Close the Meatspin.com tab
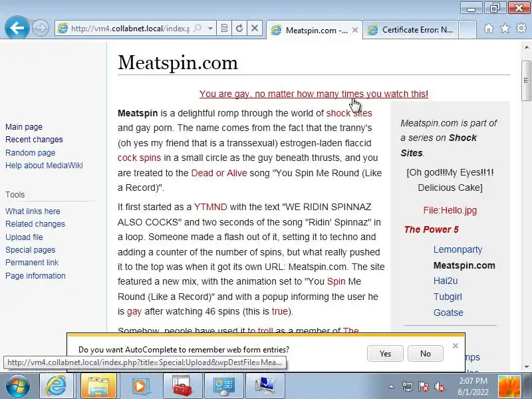The width and height of the screenshot is (532, 399). pyautogui.click(x=355, y=30)
